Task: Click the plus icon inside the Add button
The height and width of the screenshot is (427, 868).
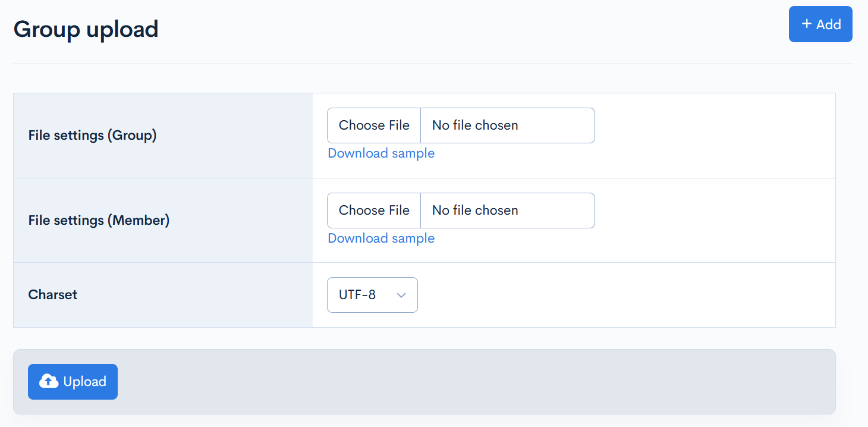Action: point(807,24)
